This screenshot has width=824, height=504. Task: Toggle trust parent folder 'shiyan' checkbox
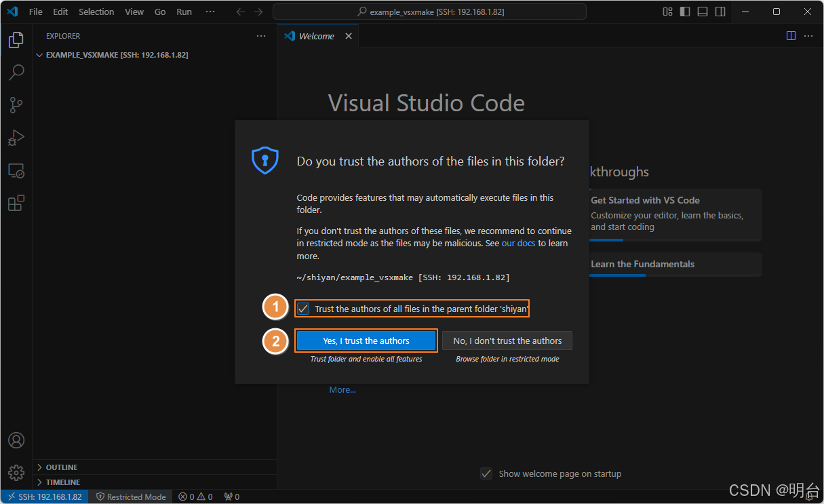pyautogui.click(x=303, y=309)
